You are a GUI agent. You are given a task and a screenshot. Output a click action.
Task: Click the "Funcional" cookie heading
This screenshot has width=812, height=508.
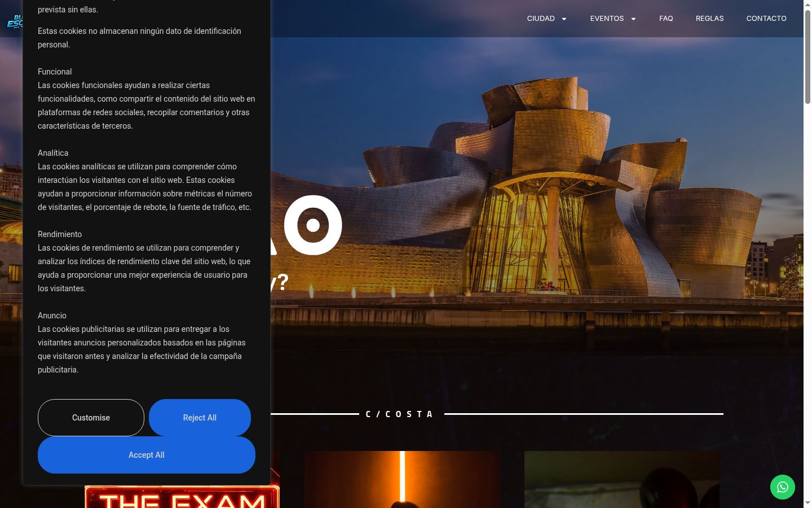tap(55, 72)
